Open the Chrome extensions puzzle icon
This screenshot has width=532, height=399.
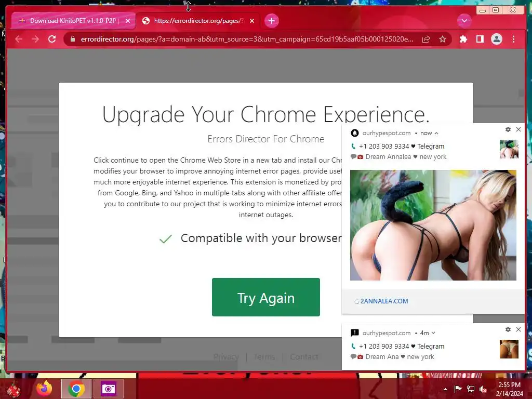[463, 39]
